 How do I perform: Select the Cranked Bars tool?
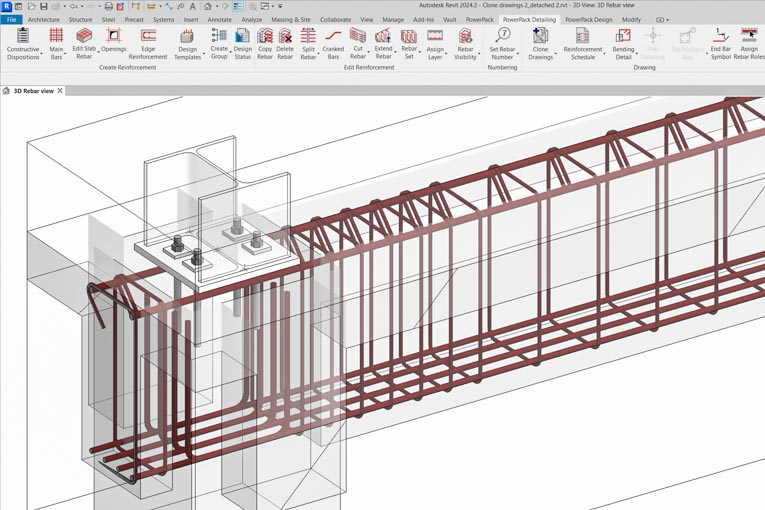pos(333,44)
